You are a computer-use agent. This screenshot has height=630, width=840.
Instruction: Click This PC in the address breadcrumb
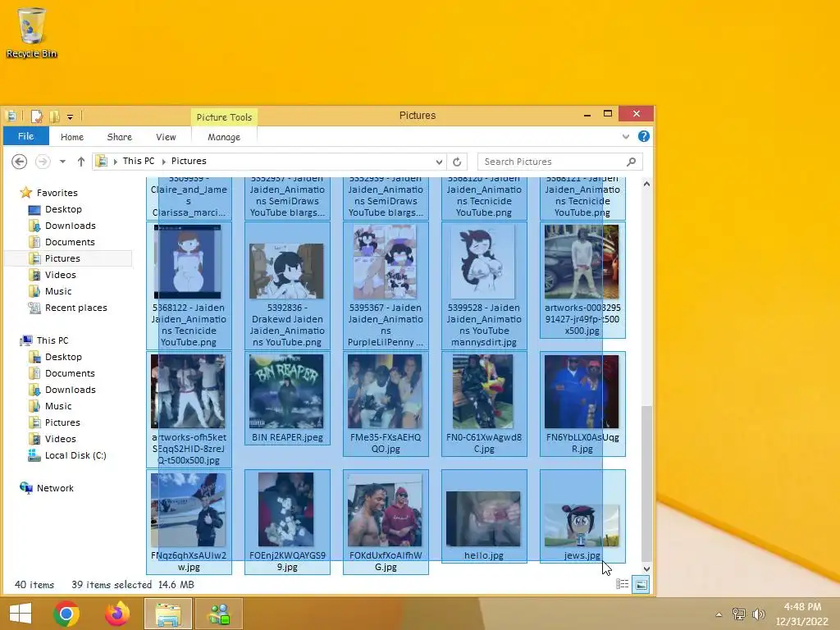[138, 161]
